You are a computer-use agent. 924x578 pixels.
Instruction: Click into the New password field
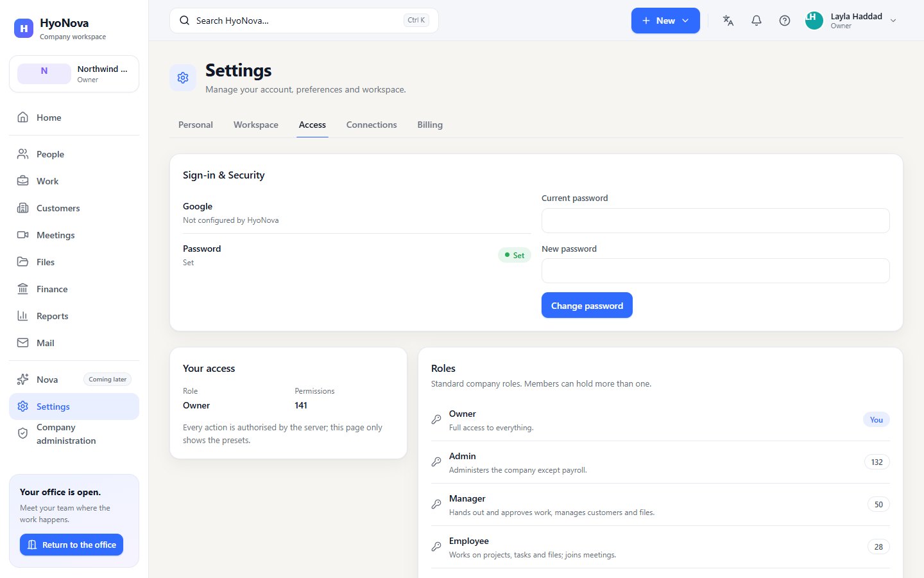click(715, 270)
